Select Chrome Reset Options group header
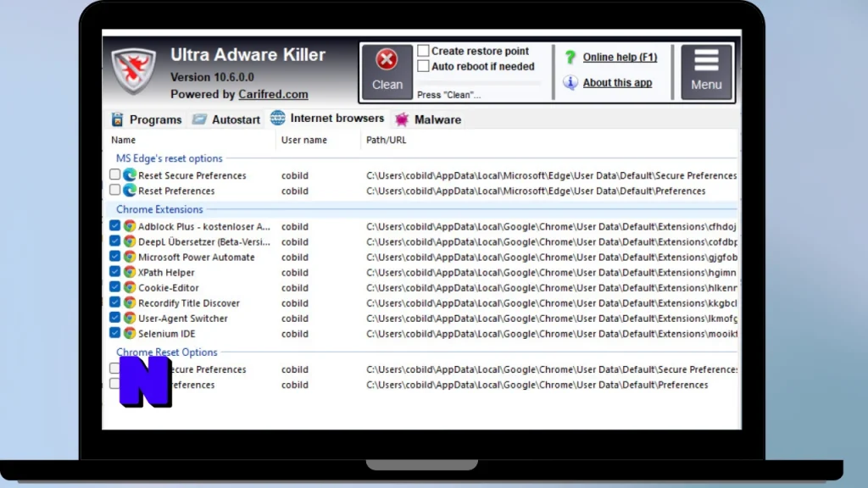868x488 pixels. tap(167, 352)
